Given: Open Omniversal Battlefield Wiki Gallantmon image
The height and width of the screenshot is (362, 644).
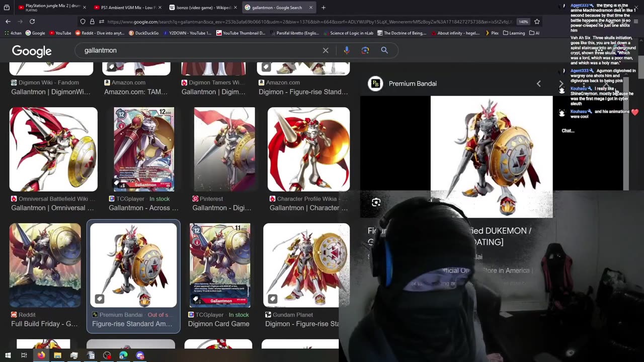Looking at the screenshot, I should click(53, 149).
